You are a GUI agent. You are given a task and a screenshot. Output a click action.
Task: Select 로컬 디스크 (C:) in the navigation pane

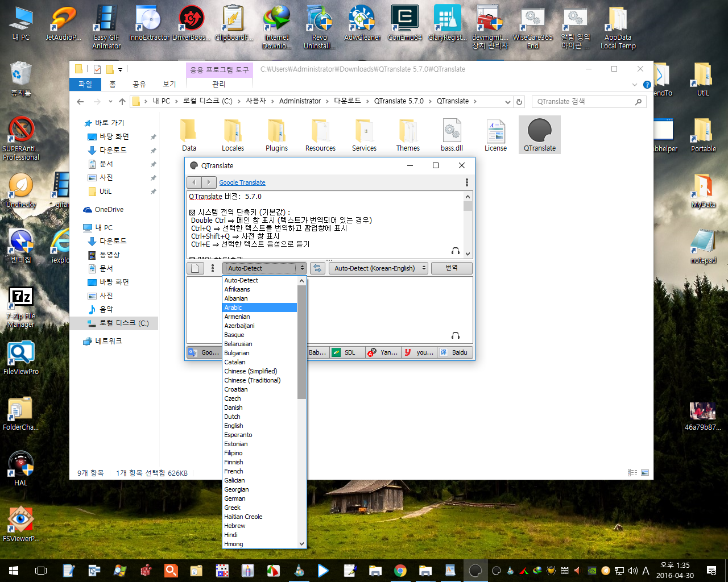tap(114, 323)
